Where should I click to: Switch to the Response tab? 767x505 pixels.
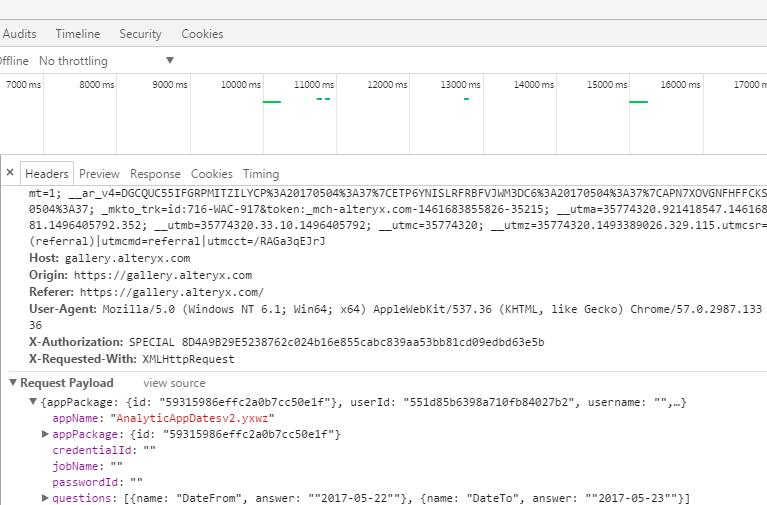(x=155, y=174)
